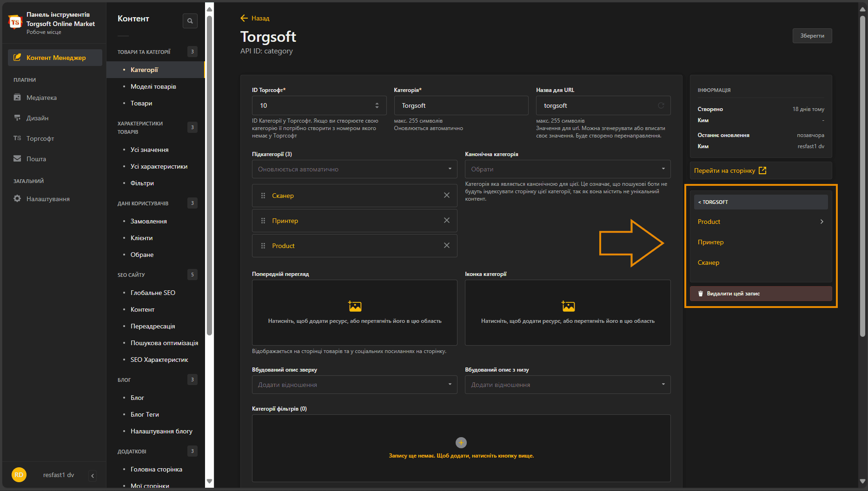This screenshot has width=868, height=491.
Task: Click the drag handle of Product row
Action: click(x=263, y=246)
